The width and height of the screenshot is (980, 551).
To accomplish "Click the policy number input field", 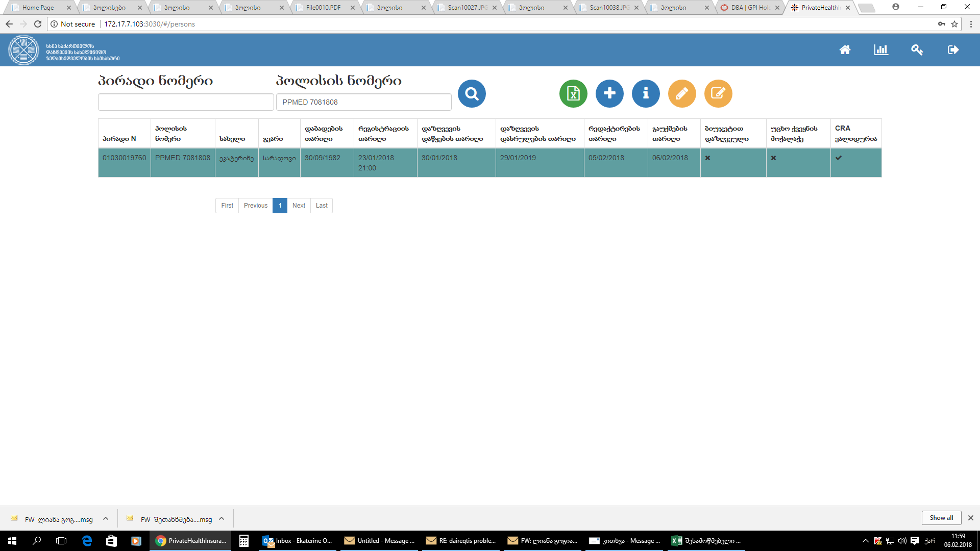I will [363, 102].
